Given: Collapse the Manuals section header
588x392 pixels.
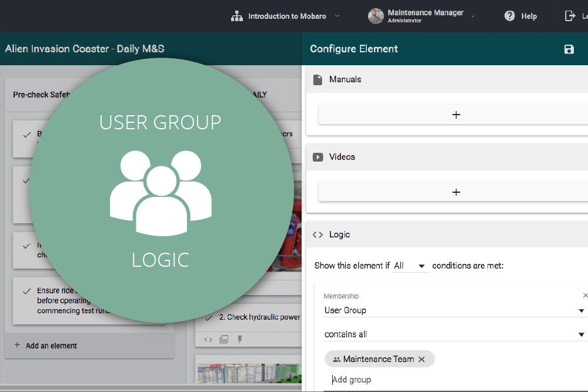Looking at the screenshot, I should point(447,79).
